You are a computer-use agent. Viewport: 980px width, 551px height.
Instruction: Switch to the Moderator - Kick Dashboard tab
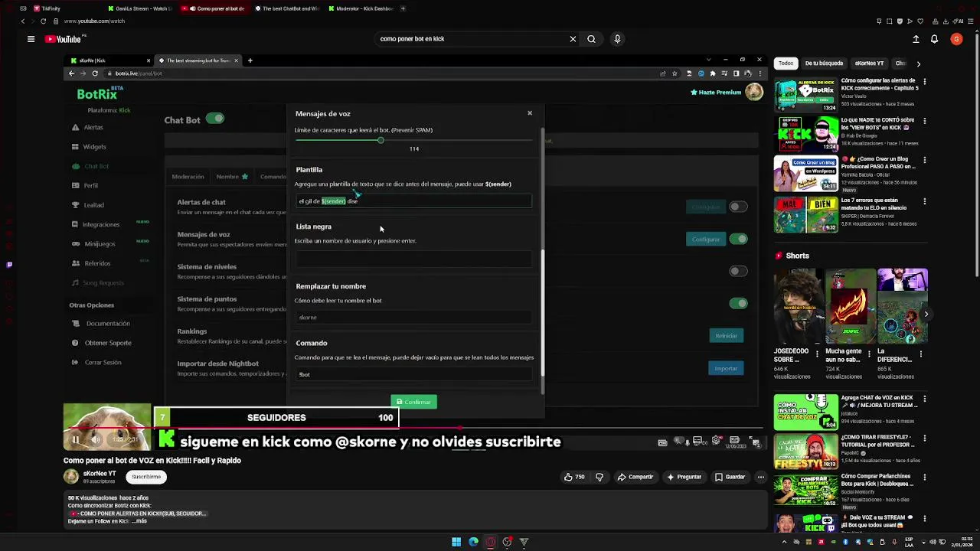click(x=360, y=8)
